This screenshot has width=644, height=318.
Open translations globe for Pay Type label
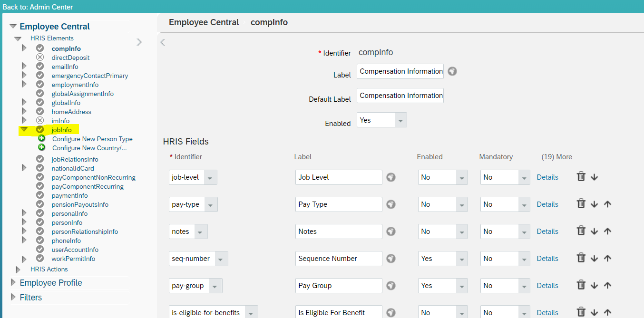391,204
